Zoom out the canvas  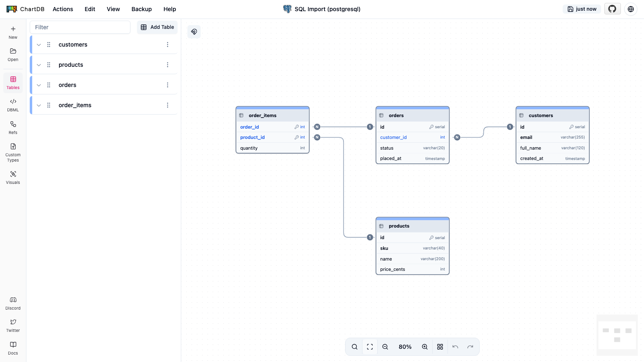(385, 347)
